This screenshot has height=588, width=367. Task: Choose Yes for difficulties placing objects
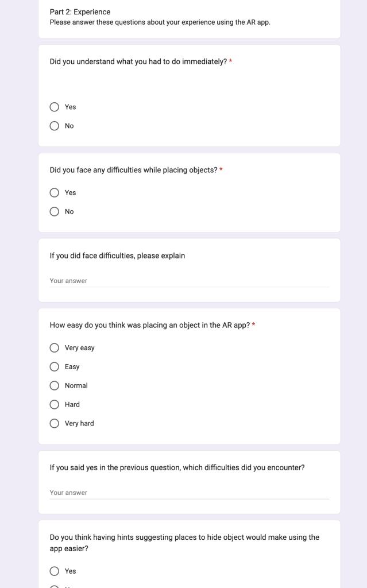(x=55, y=193)
